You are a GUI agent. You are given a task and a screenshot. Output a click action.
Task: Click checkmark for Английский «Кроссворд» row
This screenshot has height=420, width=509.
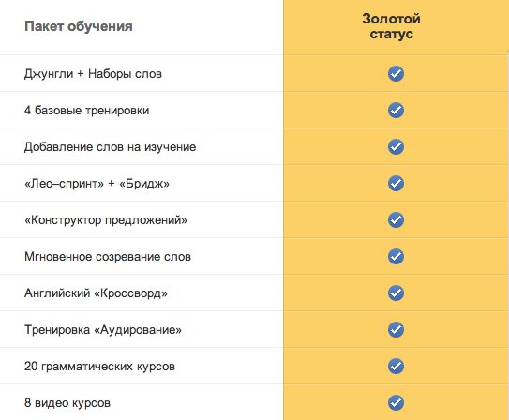pos(396,293)
